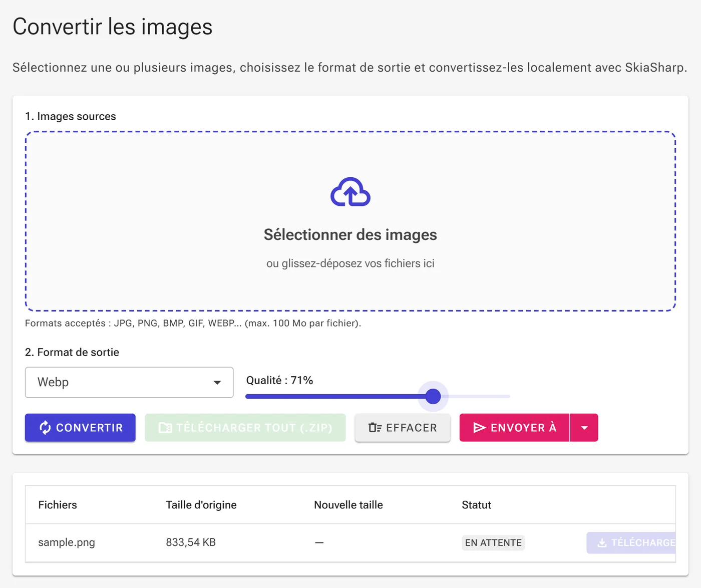The width and height of the screenshot is (701, 588).
Task: Click the Sélectionner des images label
Action: point(350,234)
